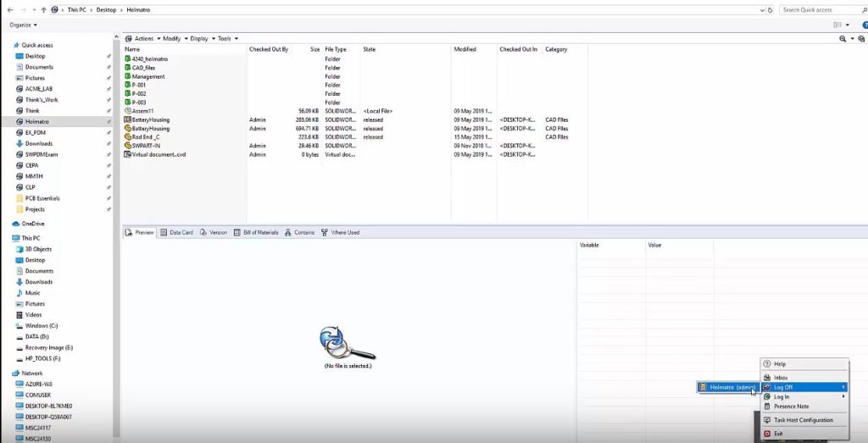Viewport: 868px width, 443px height.
Task: Switch to the Bill of Materials tab
Action: 256,232
